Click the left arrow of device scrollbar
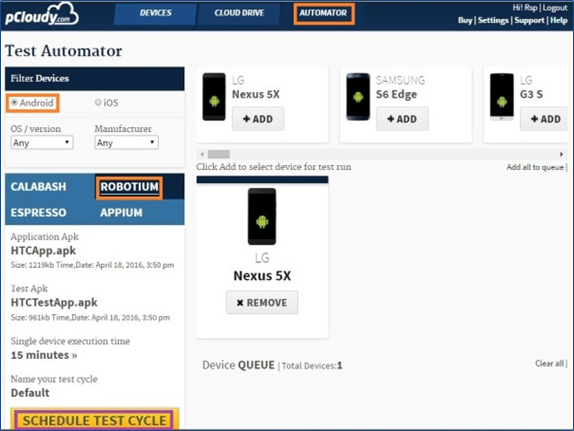 pos(202,154)
